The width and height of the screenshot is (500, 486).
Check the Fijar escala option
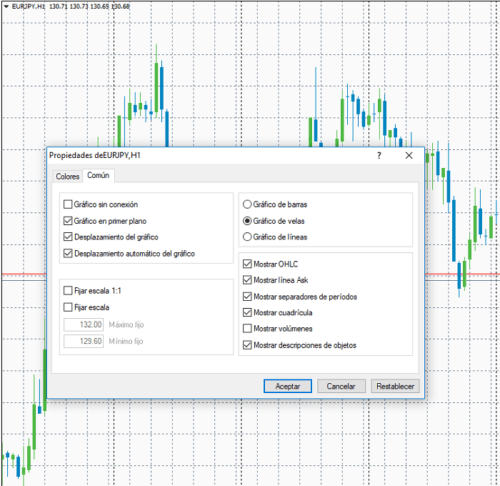point(68,307)
